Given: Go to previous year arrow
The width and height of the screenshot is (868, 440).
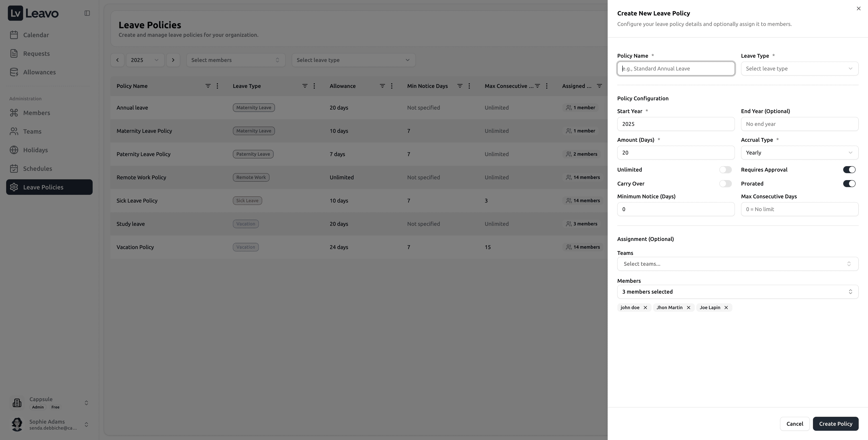Looking at the screenshot, I should click(x=117, y=60).
